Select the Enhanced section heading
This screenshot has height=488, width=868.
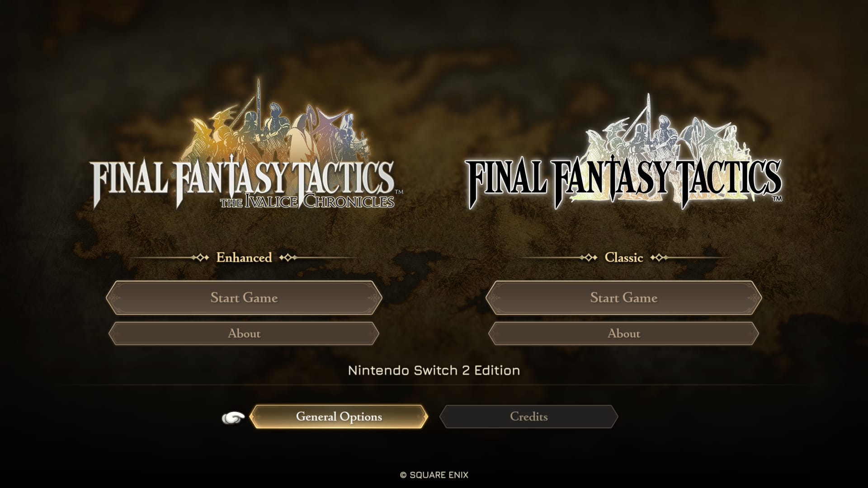pyautogui.click(x=244, y=258)
